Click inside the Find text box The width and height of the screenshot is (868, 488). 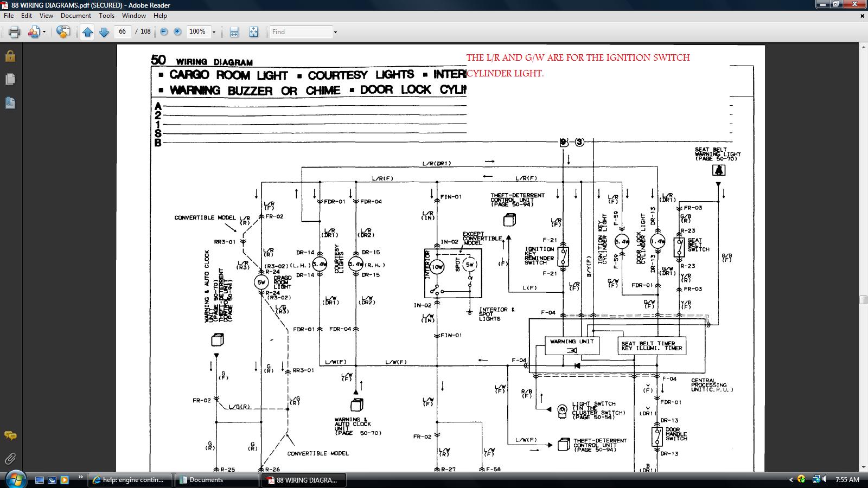(301, 32)
